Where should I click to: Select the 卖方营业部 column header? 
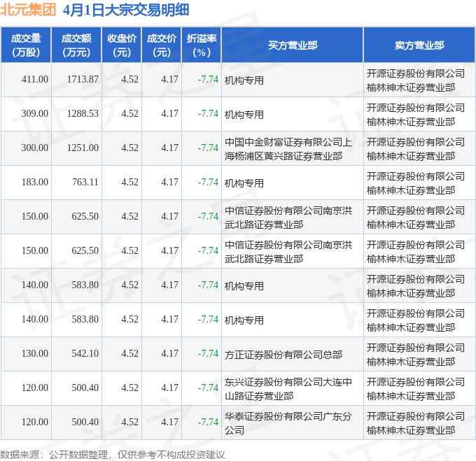click(419, 45)
